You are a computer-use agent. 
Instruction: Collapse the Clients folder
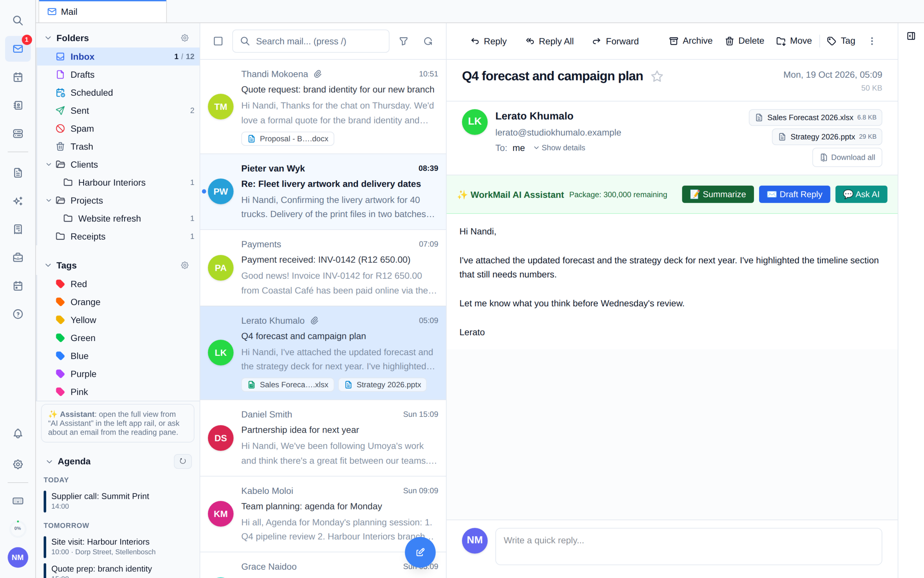click(48, 164)
